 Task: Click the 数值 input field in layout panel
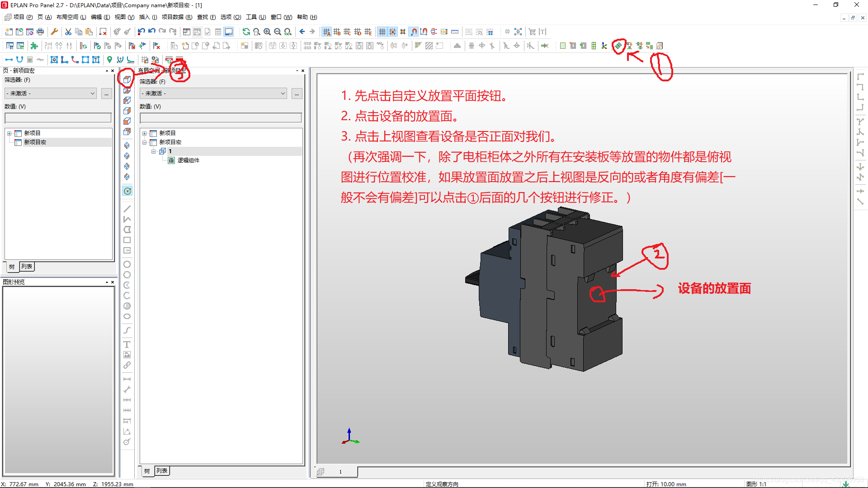(x=221, y=118)
